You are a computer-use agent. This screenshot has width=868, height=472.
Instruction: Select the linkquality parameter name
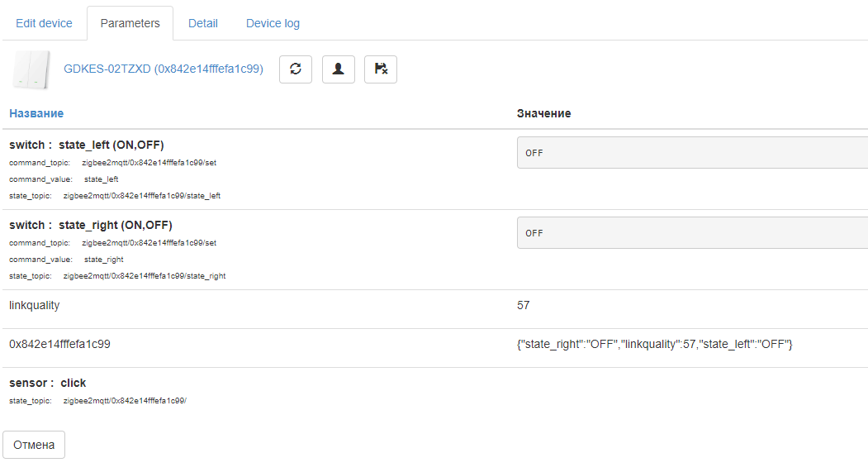[x=35, y=305]
